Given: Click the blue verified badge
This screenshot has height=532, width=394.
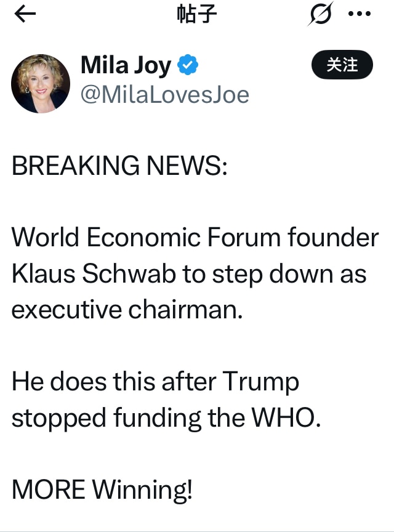Looking at the screenshot, I should [x=187, y=65].
